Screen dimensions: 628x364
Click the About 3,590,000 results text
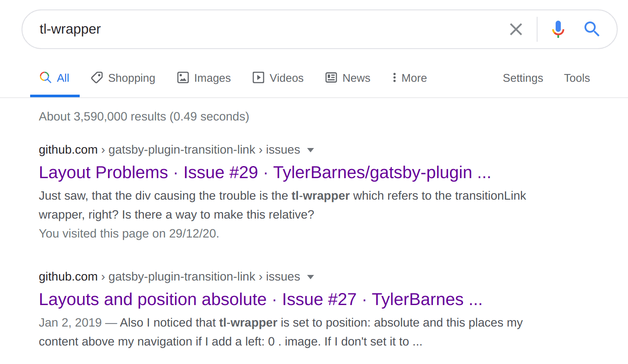[x=144, y=117]
